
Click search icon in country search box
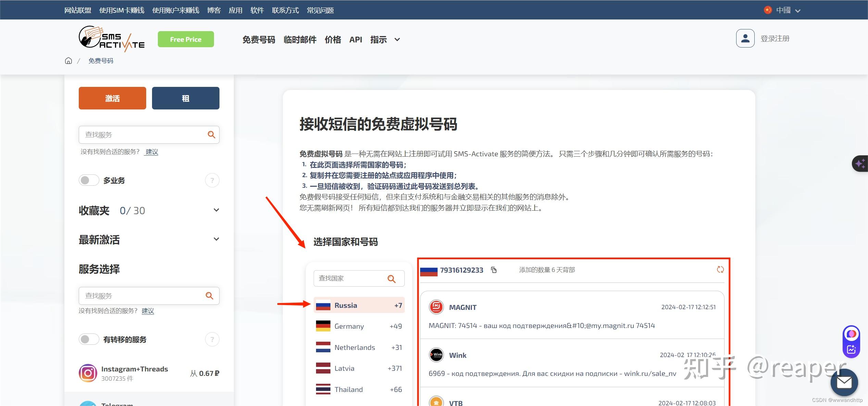pyautogui.click(x=391, y=279)
